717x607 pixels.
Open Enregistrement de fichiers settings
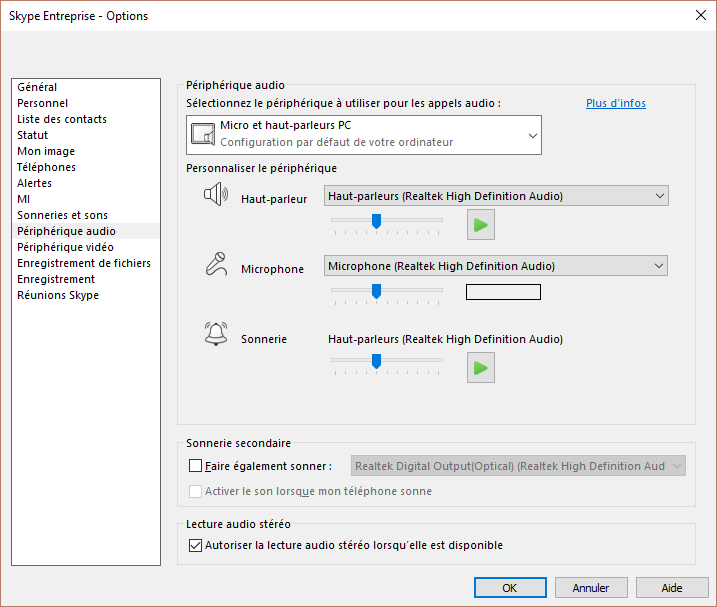pyautogui.click(x=86, y=263)
